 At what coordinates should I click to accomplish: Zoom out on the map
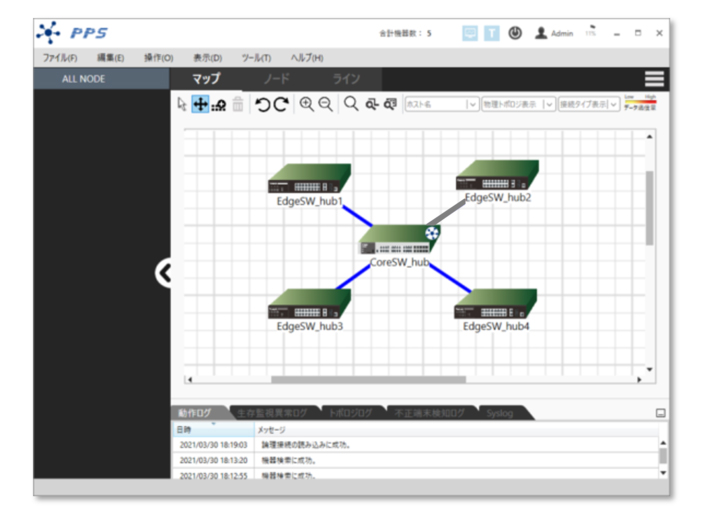tap(326, 104)
